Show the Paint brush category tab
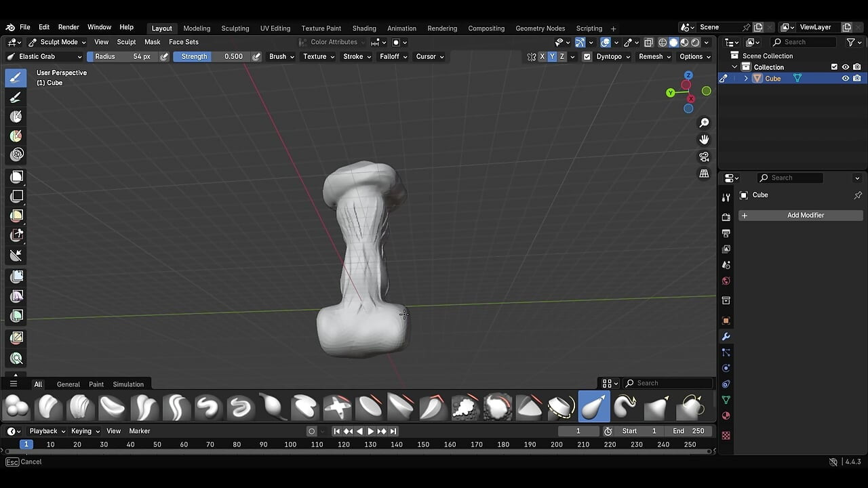Screen dimensions: 868x488 96,384
